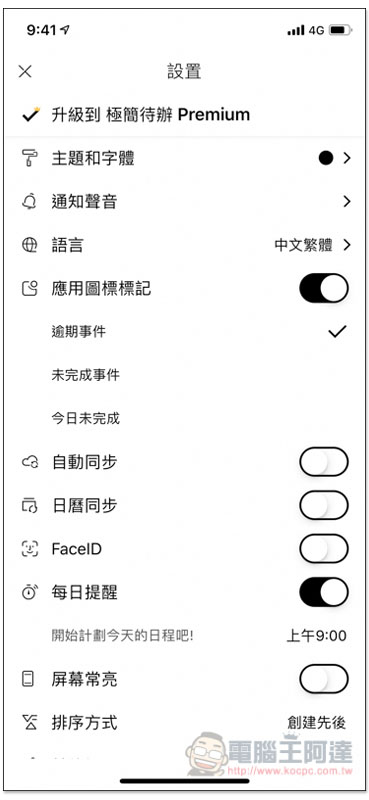Screen dimensions: 369x800
Task: Tap the badge icon beside 應用圖標標記
Action: [x=29, y=289]
